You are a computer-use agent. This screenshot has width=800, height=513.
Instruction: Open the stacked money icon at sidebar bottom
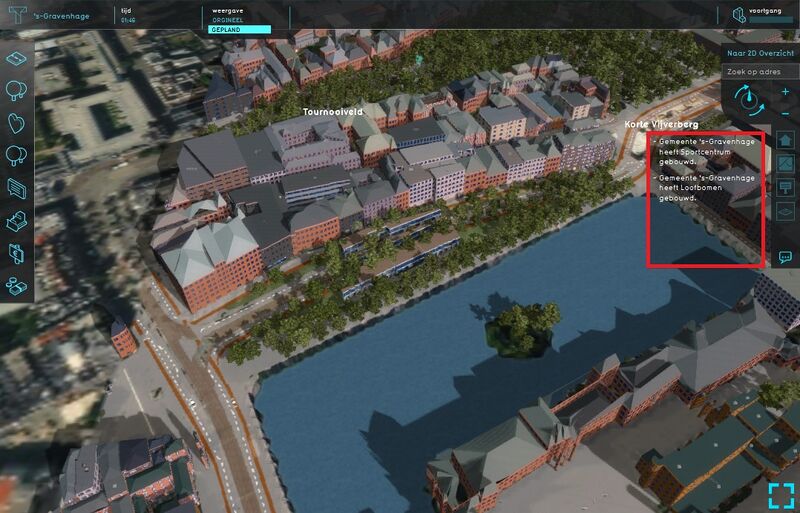17,284
